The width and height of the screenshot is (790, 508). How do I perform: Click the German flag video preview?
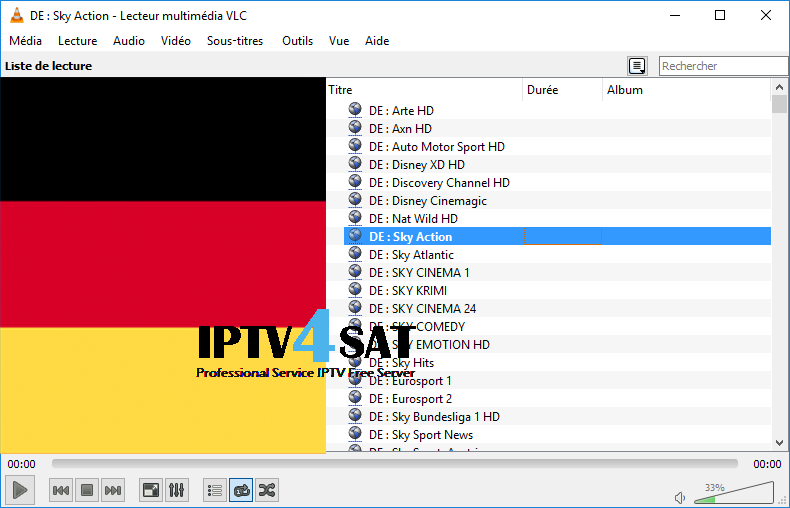pyautogui.click(x=163, y=266)
